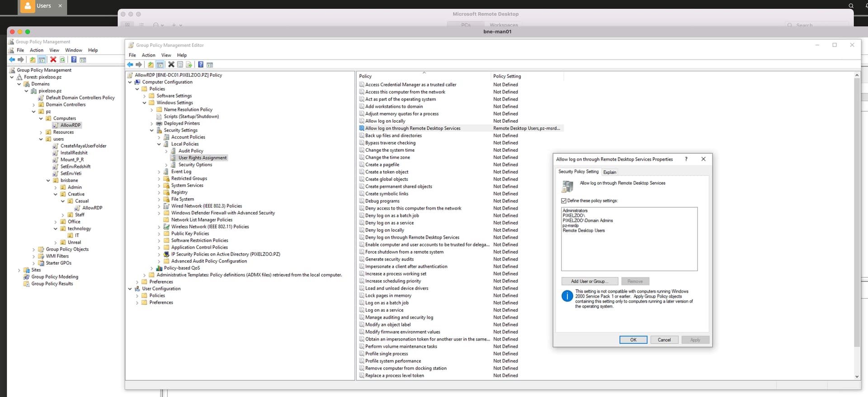Click Cancel in Properties dialog
The height and width of the screenshot is (397, 868).
664,340
